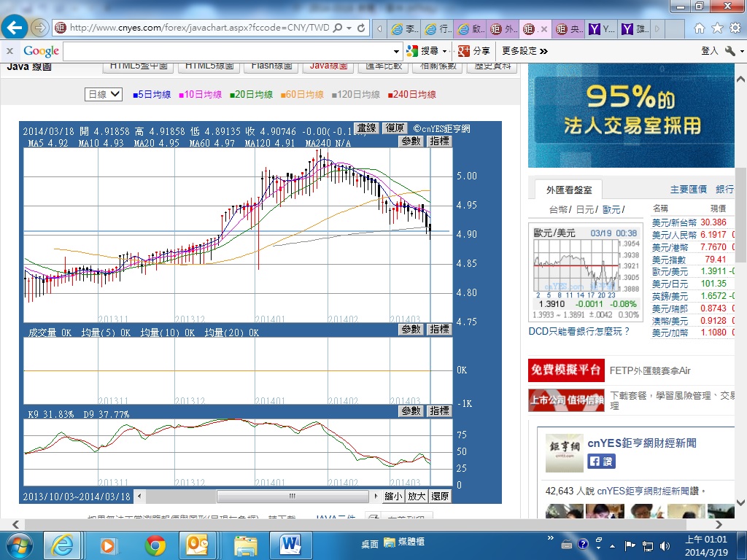Click the 放大 zoom-in chart button
Screen dimensions: 747x560
[x=417, y=496]
